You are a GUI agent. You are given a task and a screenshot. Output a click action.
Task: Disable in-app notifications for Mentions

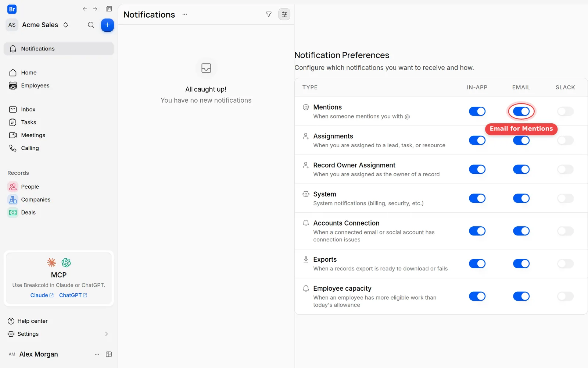pos(477,112)
